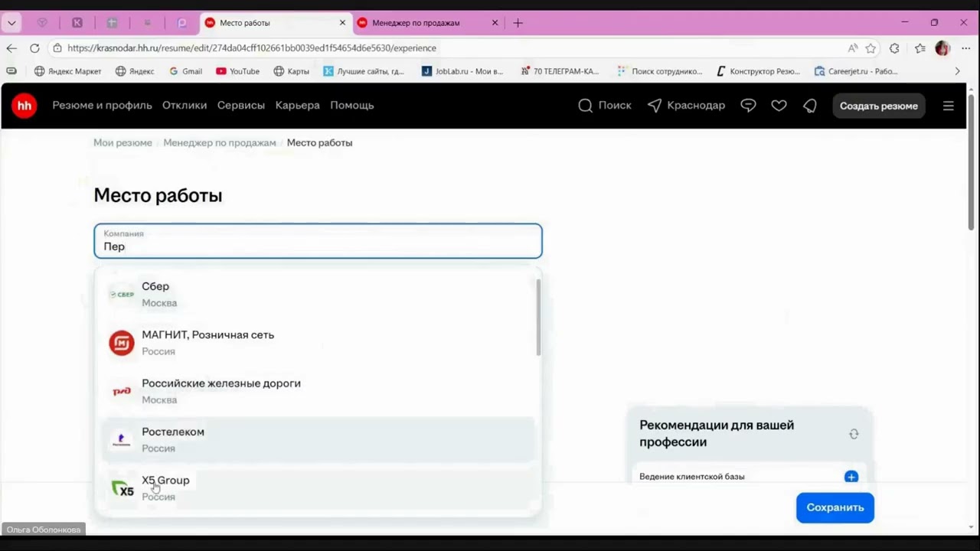Open favorites heart icon in the header

(779, 106)
